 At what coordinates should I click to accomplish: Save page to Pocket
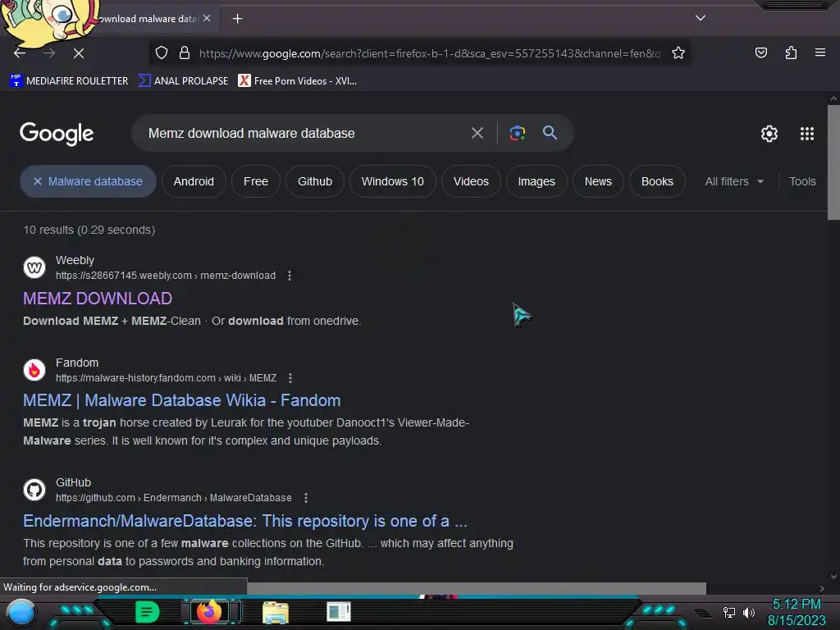pyautogui.click(x=760, y=53)
